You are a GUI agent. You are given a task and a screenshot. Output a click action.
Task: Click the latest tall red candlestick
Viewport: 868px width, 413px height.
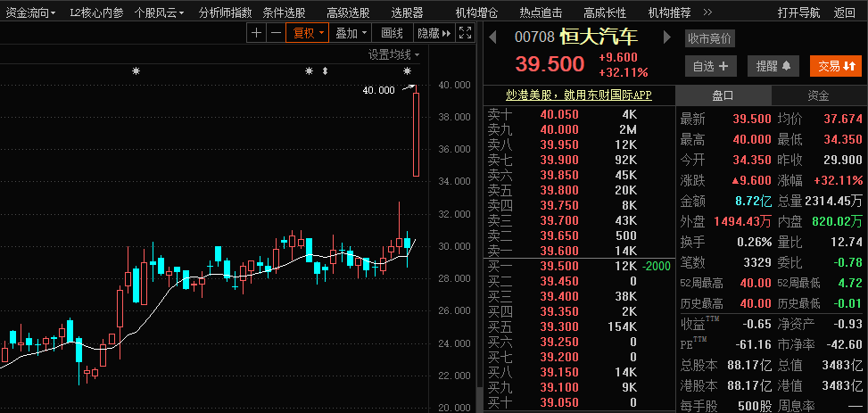[x=417, y=135]
